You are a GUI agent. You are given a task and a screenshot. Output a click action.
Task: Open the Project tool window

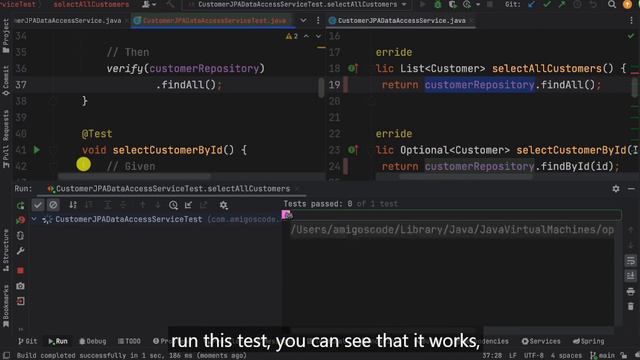click(6, 36)
